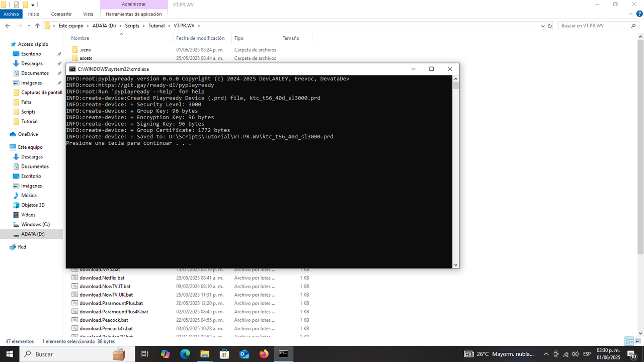Open the recent locations dropdown arrow
Image resolution: width=644 pixels, height=362 pixels.
[29, 26]
